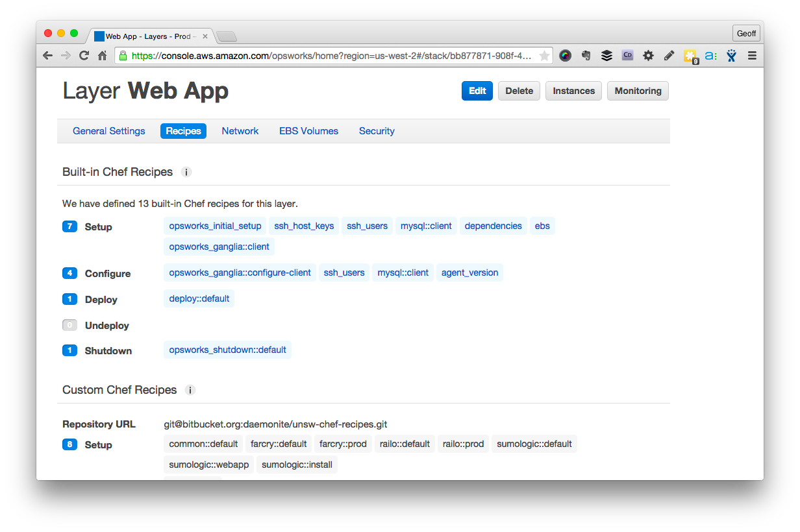
Task: Open the Instances button
Action: tap(573, 91)
